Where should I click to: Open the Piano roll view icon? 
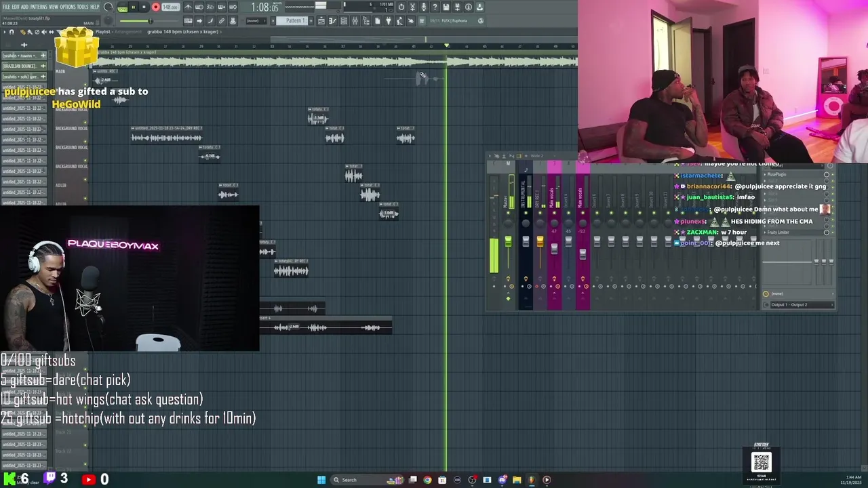pyautogui.click(x=332, y=21)
